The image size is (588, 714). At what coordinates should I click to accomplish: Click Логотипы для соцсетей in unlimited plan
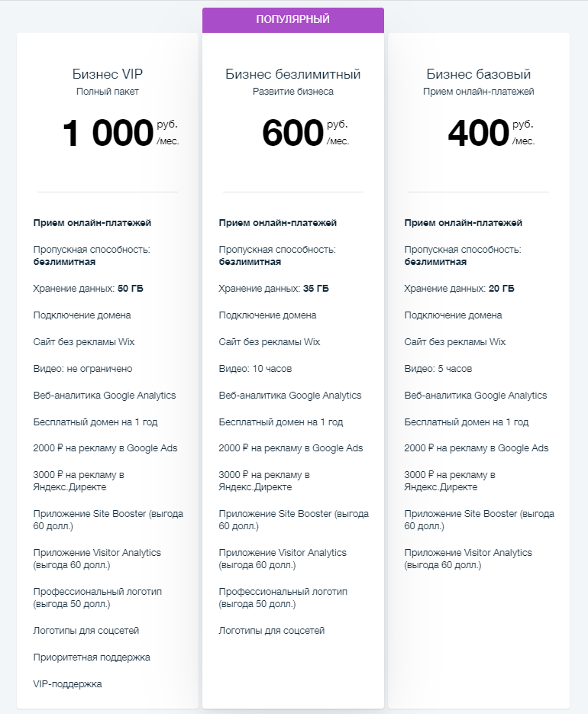pos(271,631)
